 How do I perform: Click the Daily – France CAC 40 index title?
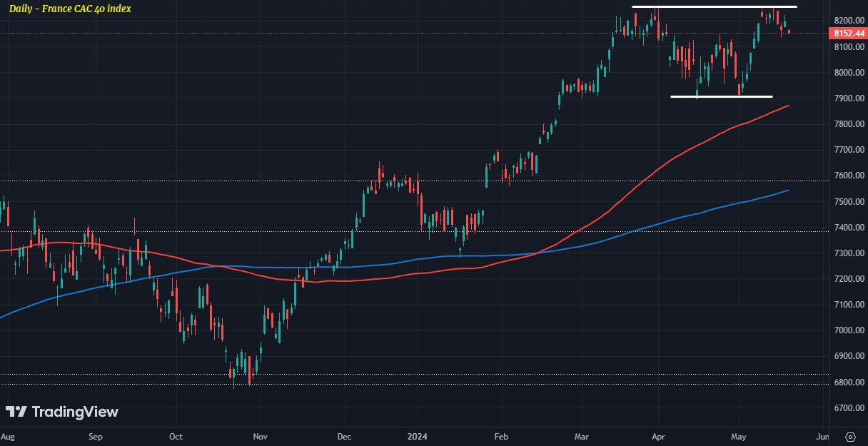(70, 9)
